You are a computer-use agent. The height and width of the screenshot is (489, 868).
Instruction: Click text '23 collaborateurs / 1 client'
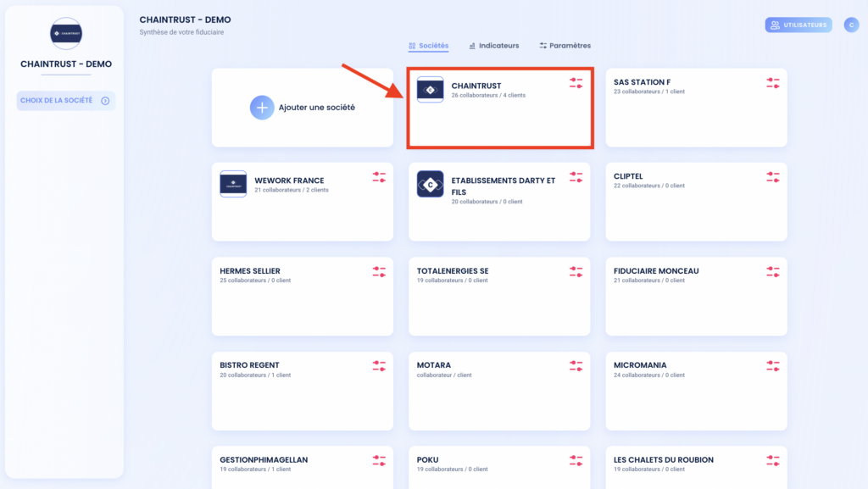[x=648, y=92]
